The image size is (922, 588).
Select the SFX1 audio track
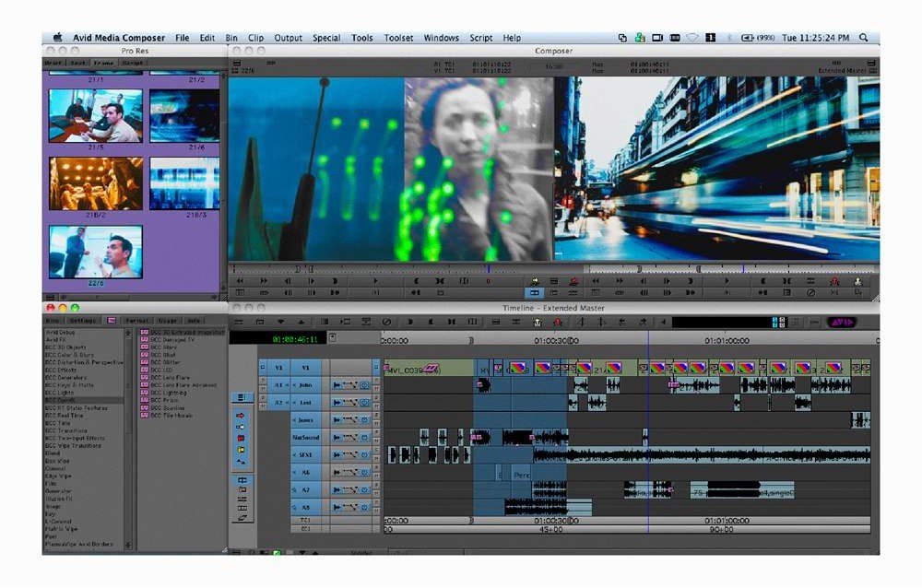306,455
